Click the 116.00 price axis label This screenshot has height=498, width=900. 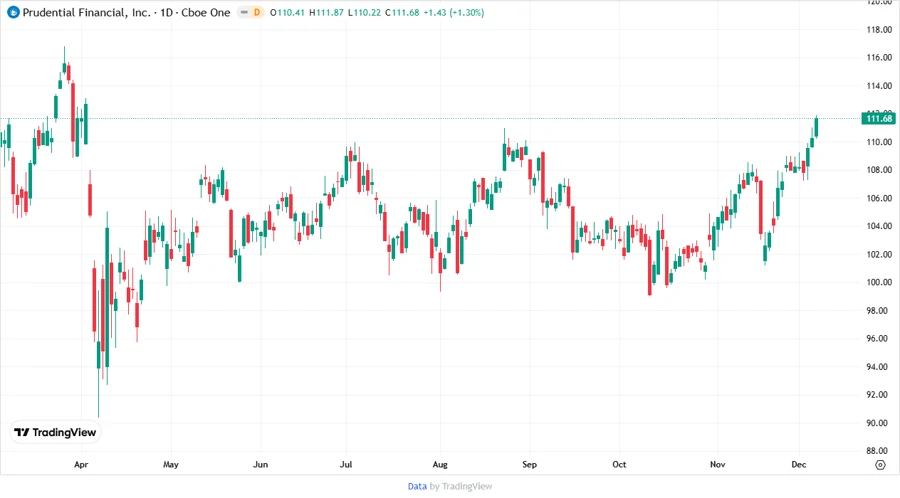pyautogui.click(x=879, y=57)
